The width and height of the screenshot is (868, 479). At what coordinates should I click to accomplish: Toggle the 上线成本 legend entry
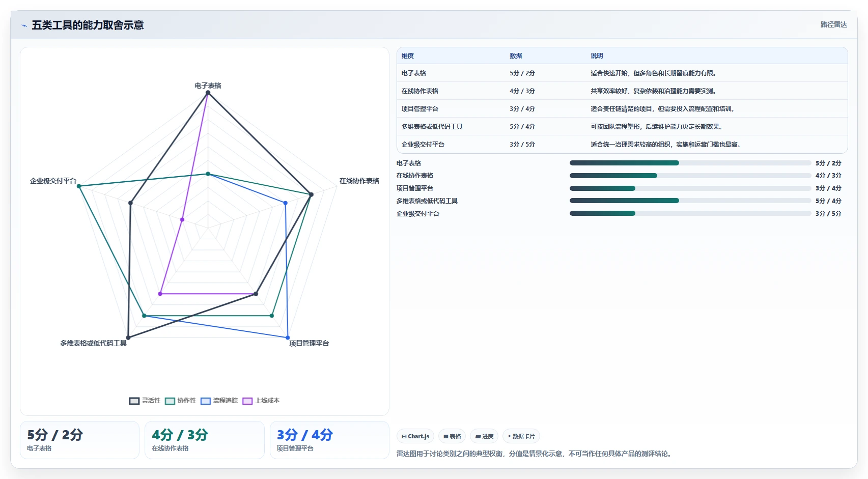click(x=261, y=401)
